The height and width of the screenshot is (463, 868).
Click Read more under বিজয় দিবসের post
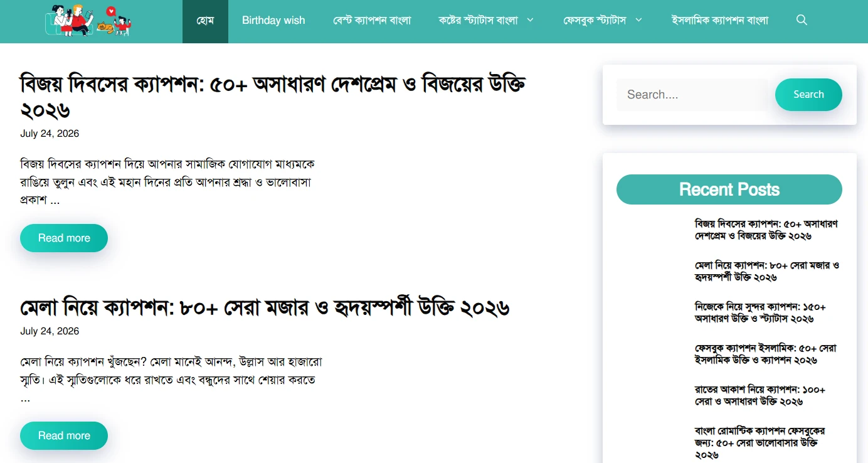point(64,238)
